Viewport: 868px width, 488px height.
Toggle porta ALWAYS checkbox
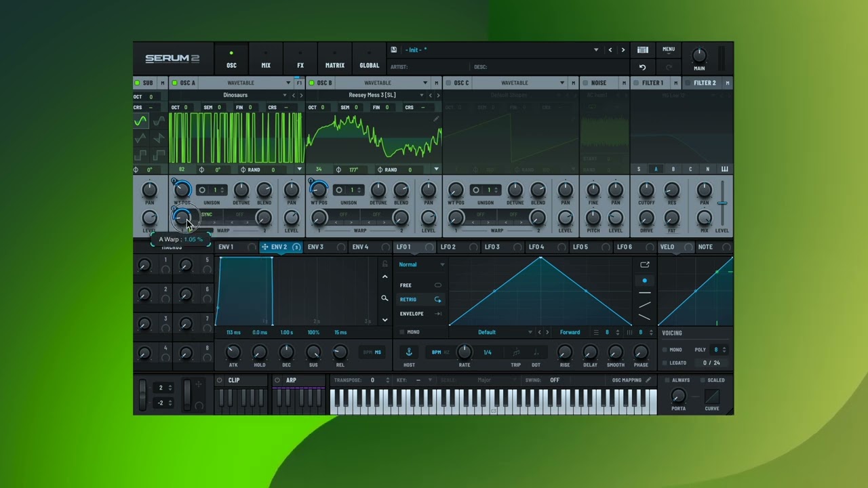tap(667, 380)
